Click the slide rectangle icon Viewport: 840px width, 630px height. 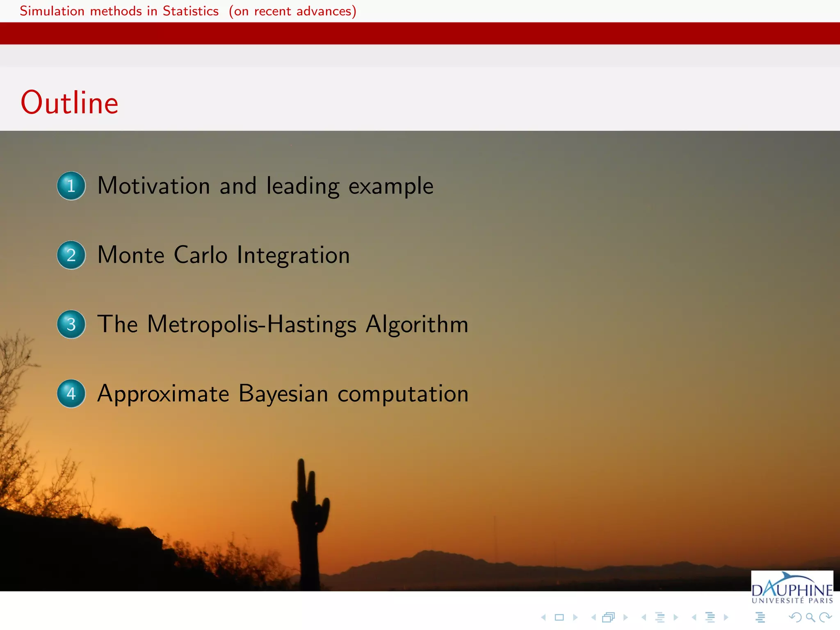point(559,617)
